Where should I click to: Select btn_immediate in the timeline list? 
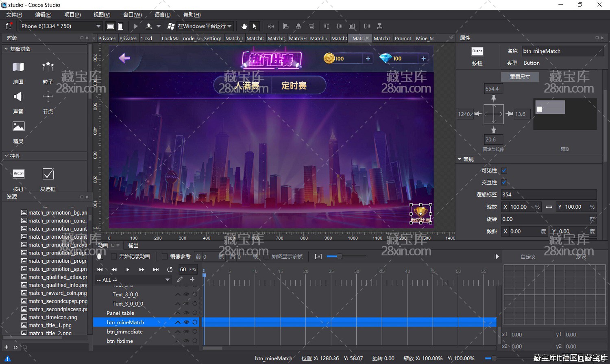click(x=125, y=331)
